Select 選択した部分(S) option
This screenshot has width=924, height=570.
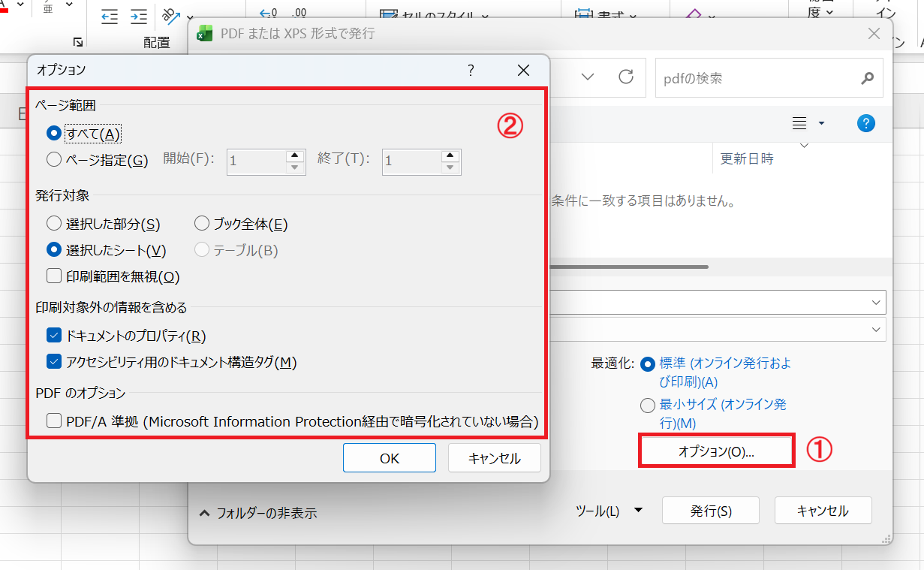point(53,224)
